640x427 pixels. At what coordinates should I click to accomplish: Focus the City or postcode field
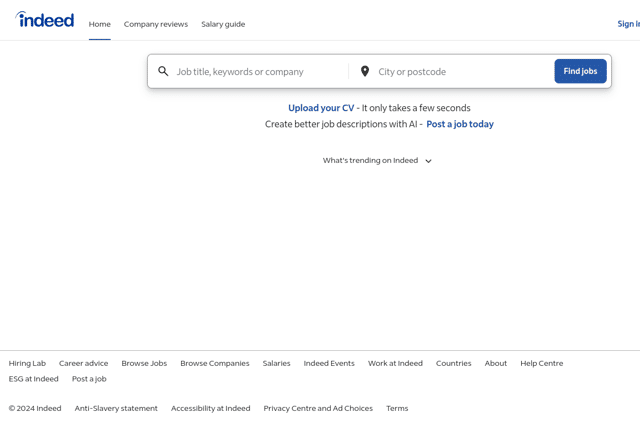(x=463, y=72)
